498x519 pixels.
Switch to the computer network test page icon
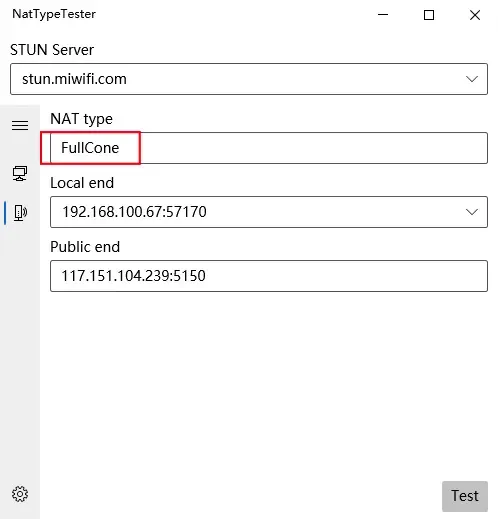tap(20, 174)
